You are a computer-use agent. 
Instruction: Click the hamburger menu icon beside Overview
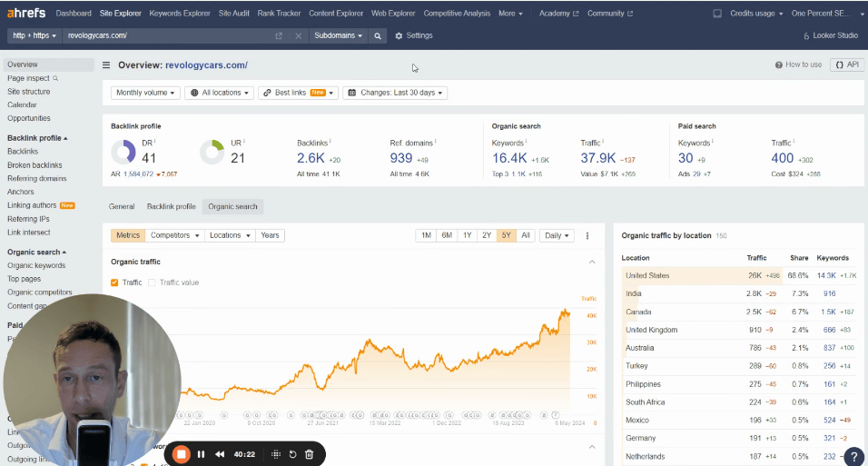click(106, 65)
